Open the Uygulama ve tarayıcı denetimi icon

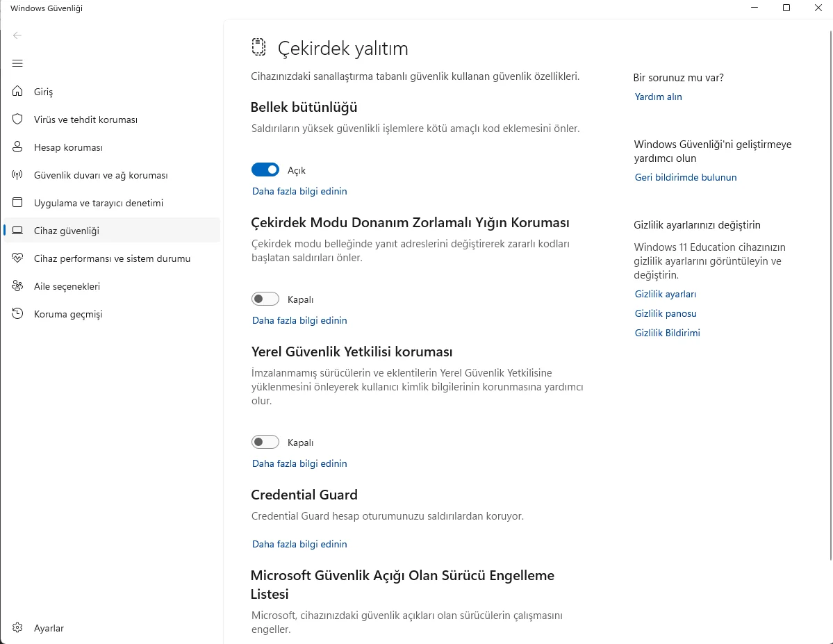click(17, 202)
